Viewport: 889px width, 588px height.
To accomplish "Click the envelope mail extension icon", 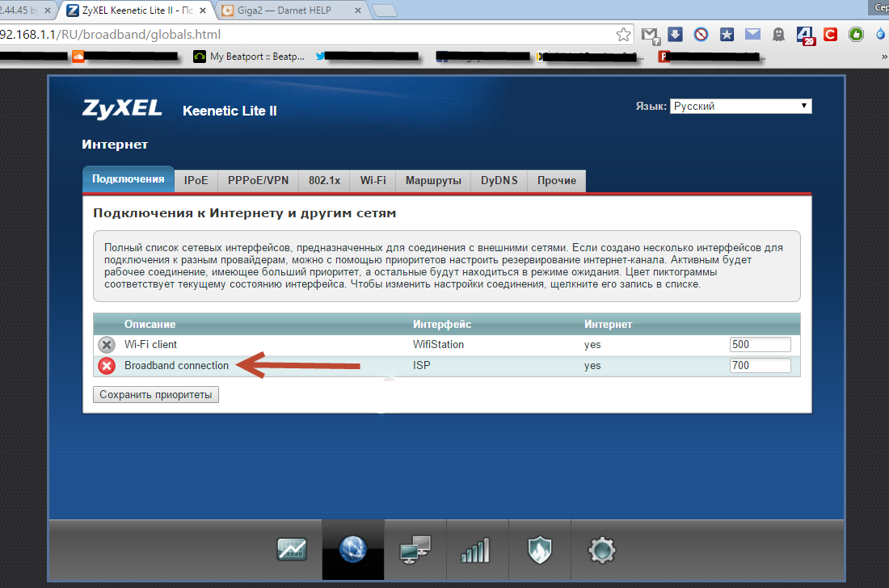I will click(752, 34).
